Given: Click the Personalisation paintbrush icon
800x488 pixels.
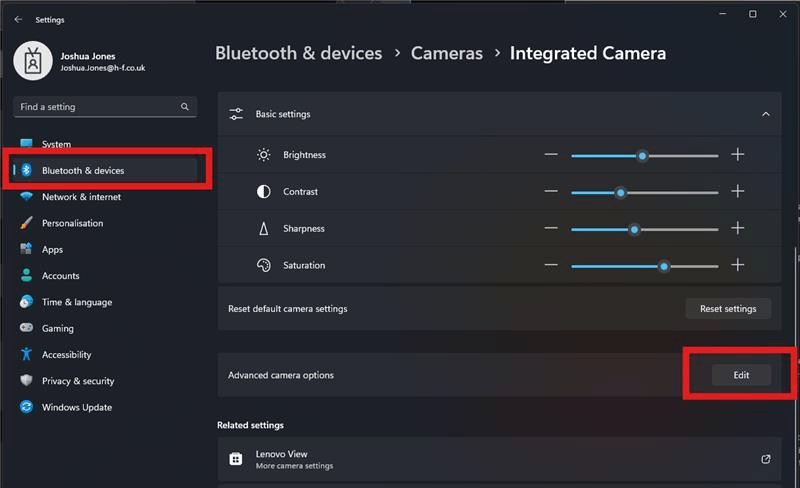Looking at the screenshot, I should pyautogui.click(x=26, y=223).
